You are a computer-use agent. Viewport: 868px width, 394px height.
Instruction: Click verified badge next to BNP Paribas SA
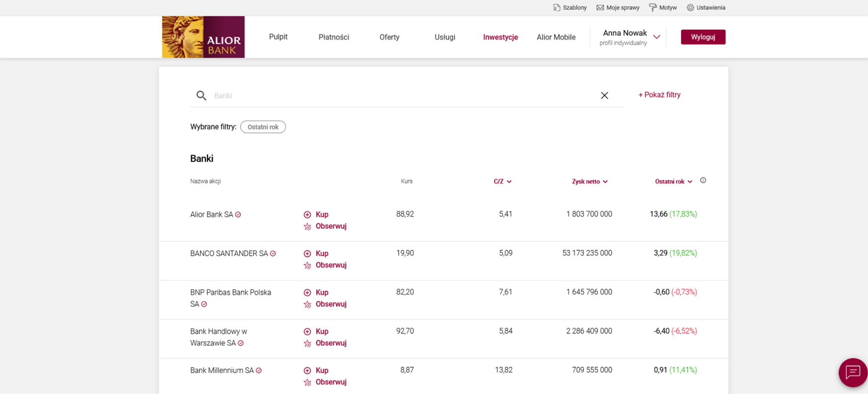[x=204, y=304]
